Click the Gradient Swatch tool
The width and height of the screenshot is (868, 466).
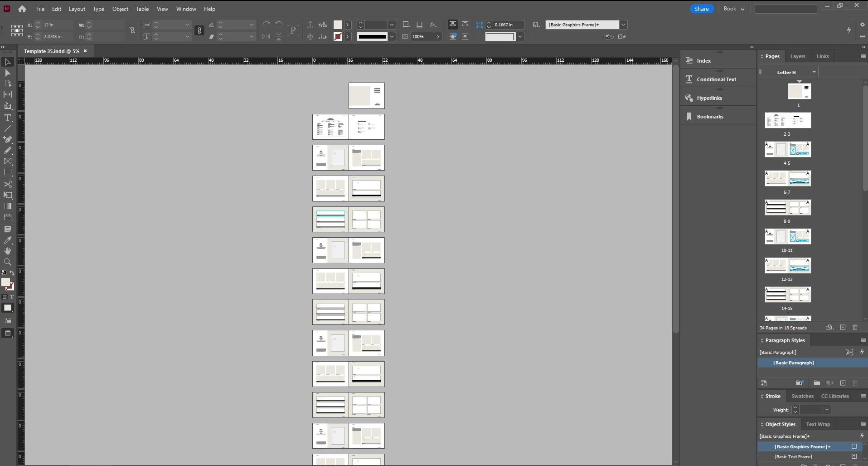8,206
